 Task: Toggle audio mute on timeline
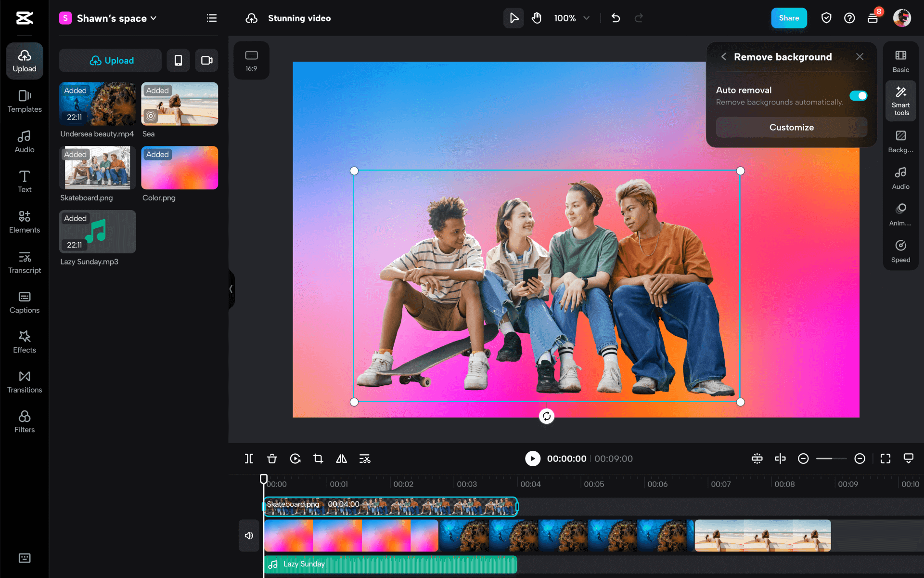point(249,536)
